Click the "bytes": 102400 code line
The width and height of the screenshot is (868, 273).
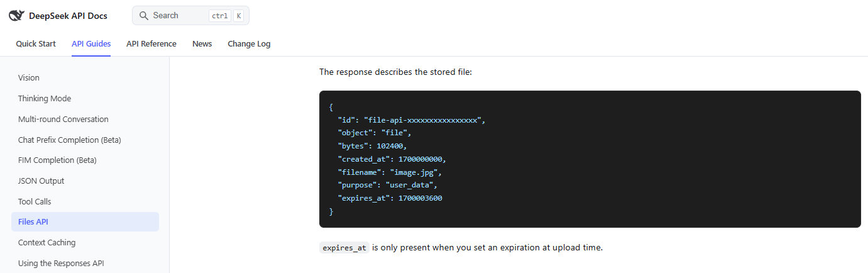tap(372, 146)
